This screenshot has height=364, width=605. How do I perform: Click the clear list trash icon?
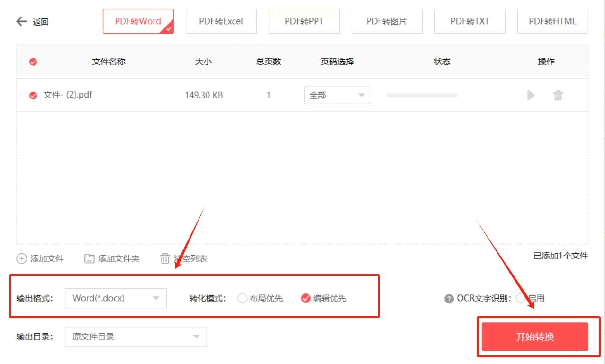(164, 258)
